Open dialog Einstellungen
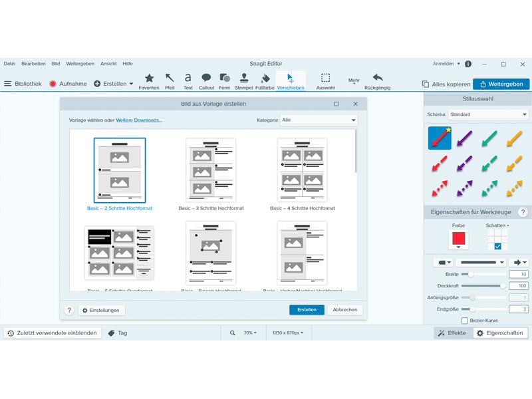532x399 pixels. [x=101, y=310]
